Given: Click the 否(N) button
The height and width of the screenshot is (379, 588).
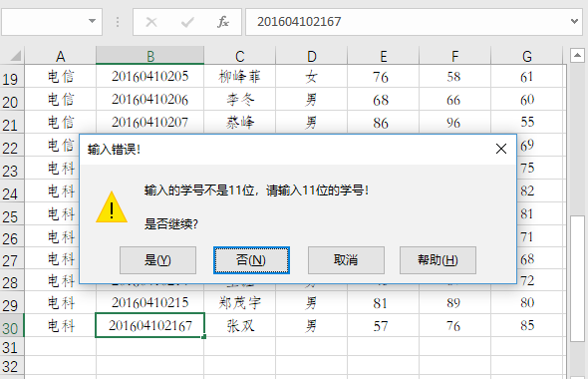Looking at the screenshot, I should 251,260.
